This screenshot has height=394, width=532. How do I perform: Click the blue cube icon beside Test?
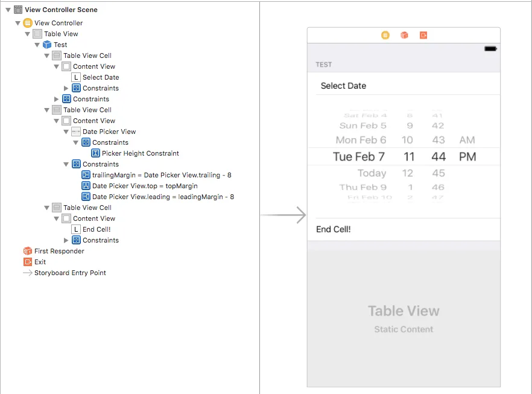point(46,45)
